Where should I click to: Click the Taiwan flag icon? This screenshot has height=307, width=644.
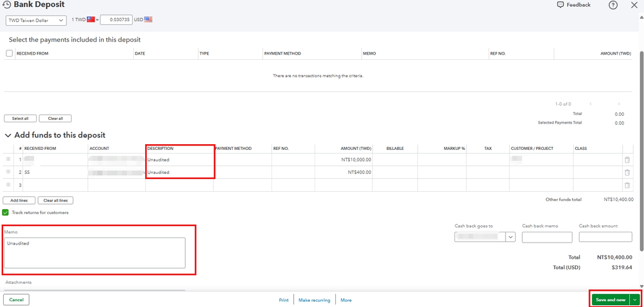(91, 20)
